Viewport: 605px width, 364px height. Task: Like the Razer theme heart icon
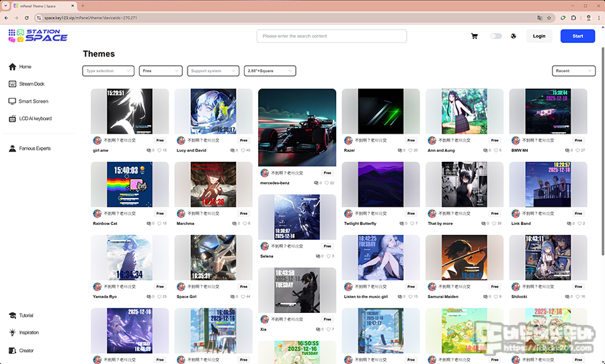411,150
